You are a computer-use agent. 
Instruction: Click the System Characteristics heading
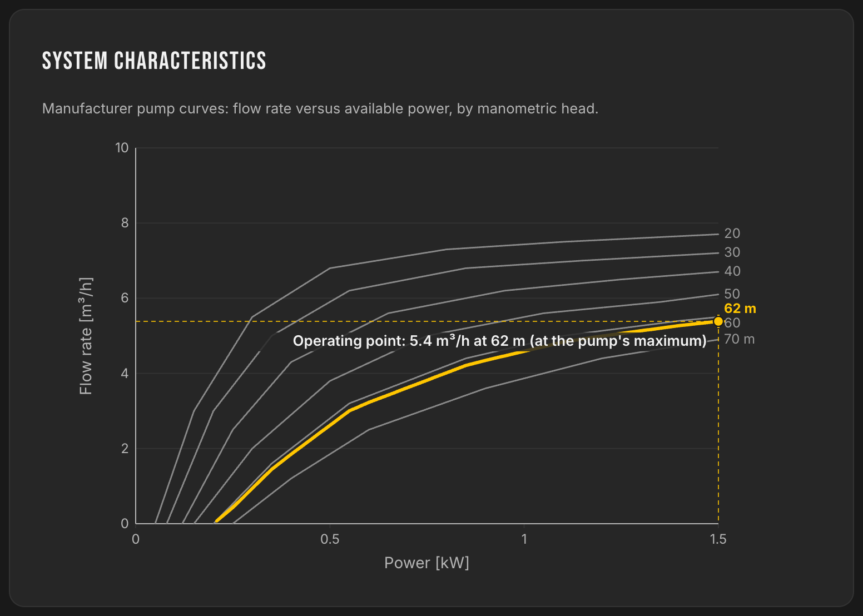[154, 61]
